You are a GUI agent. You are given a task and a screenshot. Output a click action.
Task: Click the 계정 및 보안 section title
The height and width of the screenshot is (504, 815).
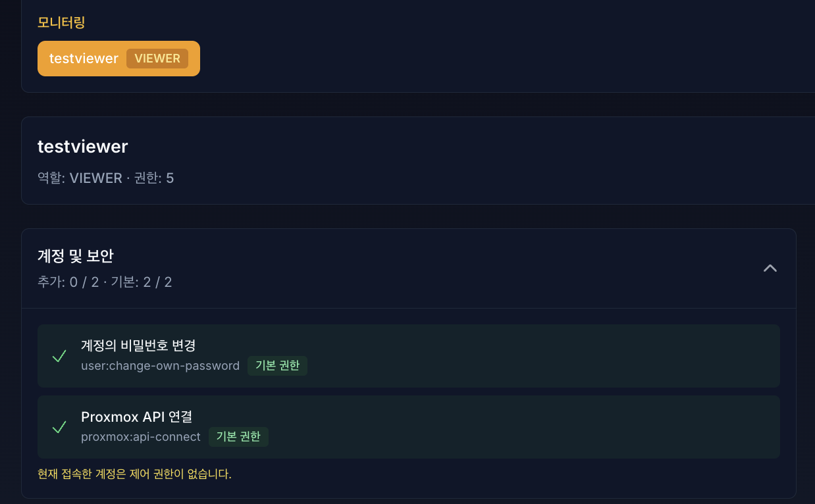click(76, 256)
